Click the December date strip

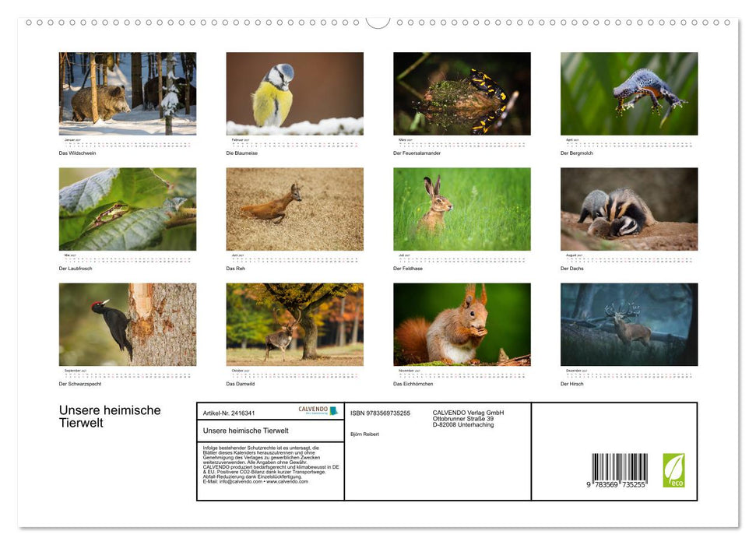629,374
